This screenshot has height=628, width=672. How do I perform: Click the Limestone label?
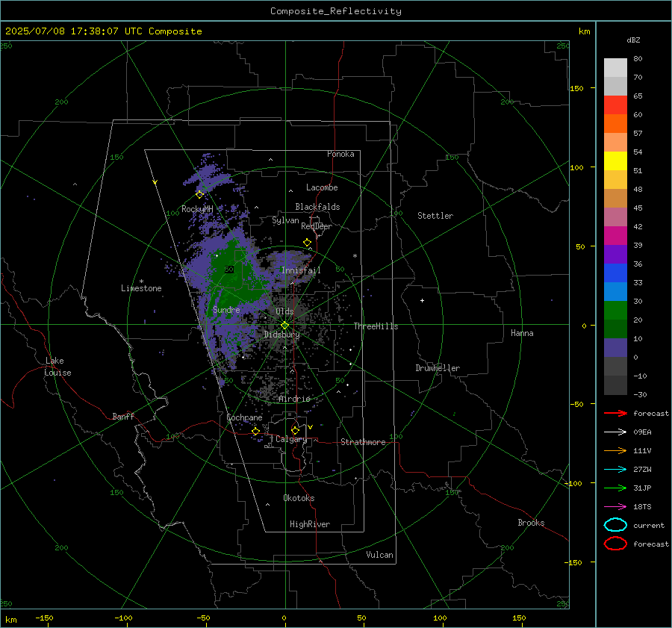click(141, 288)
